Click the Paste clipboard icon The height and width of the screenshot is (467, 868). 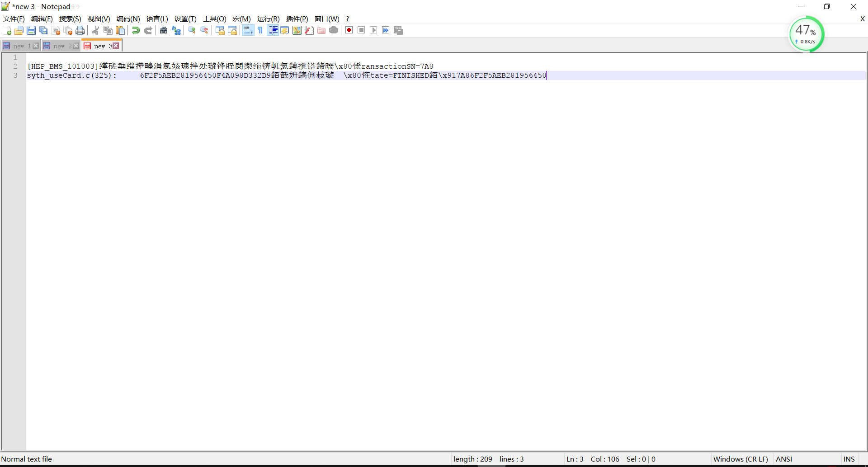click(120, 30)
